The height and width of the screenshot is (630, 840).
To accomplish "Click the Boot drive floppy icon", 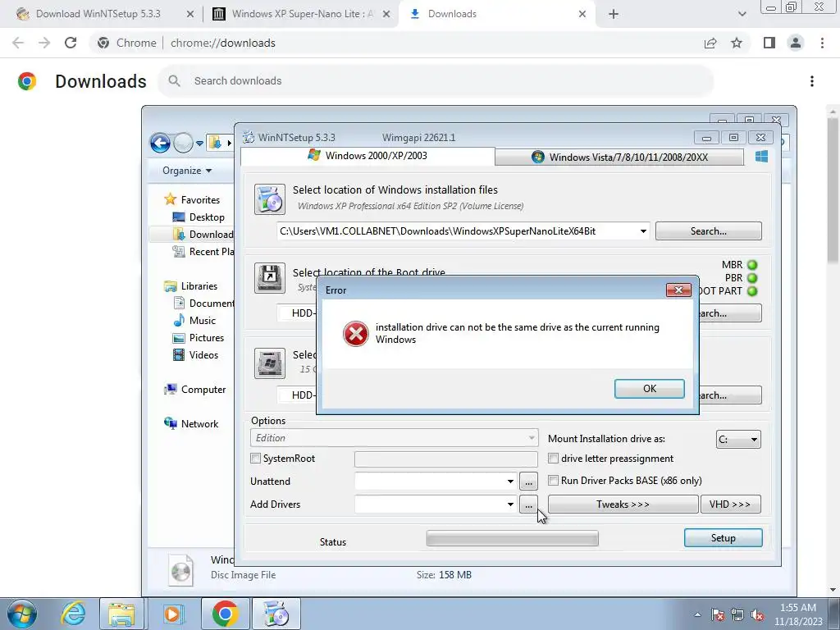I will click(x=269, y=277).
